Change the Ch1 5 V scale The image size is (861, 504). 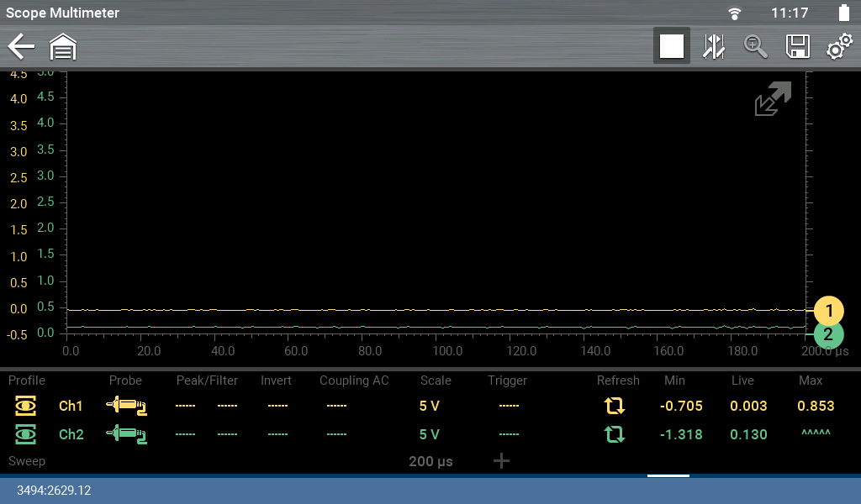429,407
